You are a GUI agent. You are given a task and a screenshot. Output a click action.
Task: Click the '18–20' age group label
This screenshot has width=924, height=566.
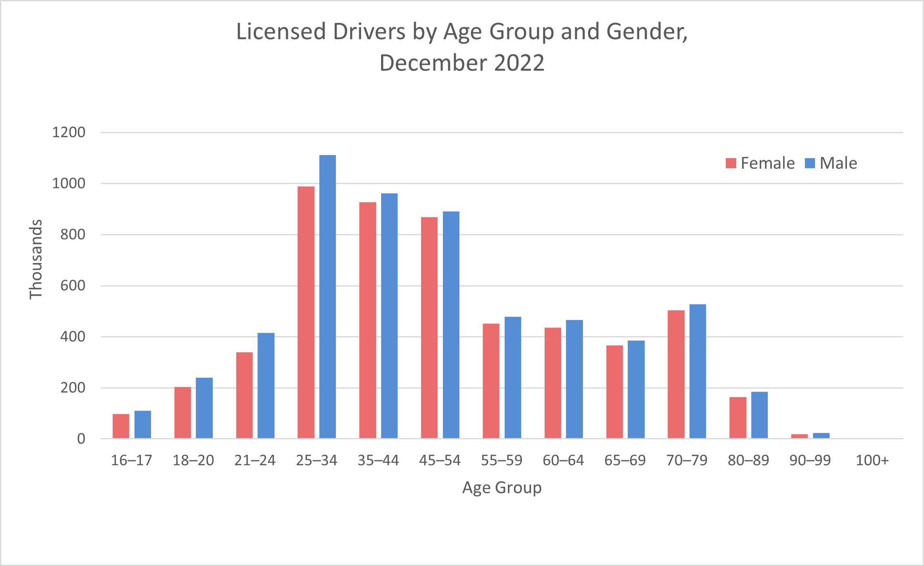click(x=193, y=460)
